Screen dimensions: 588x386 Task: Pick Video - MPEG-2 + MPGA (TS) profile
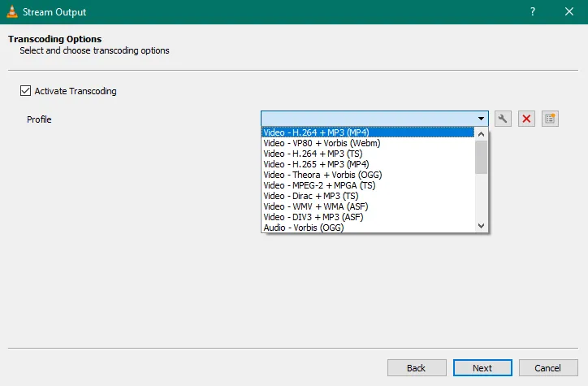click(368, 185)
